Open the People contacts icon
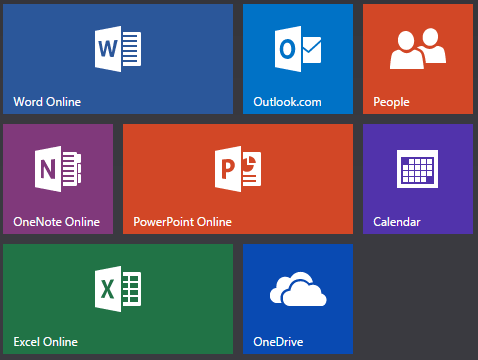 pos(418,49)
